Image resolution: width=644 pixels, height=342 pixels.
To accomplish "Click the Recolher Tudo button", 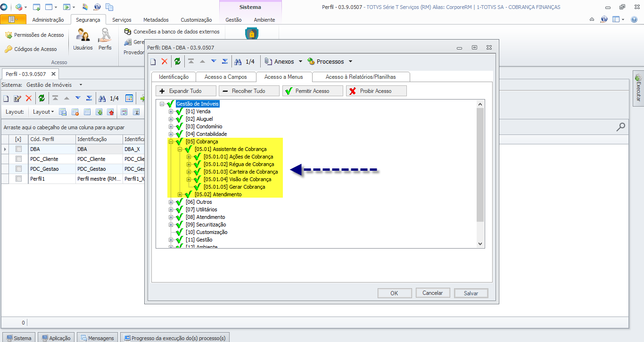I will click(249, 91).
